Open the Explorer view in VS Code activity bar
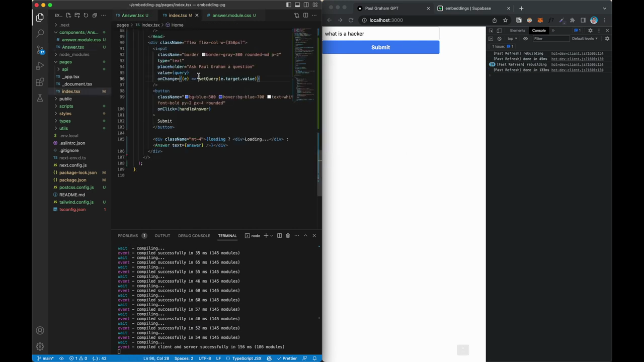The image size is (644, 362). [40, 18]
